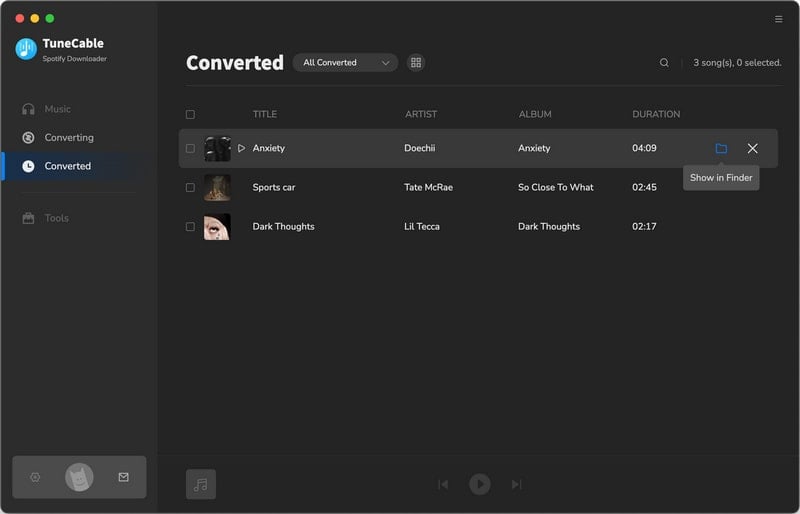This screenshot has width=800, height=514.
Task: Go to the Music section
Action: (58, 109)
